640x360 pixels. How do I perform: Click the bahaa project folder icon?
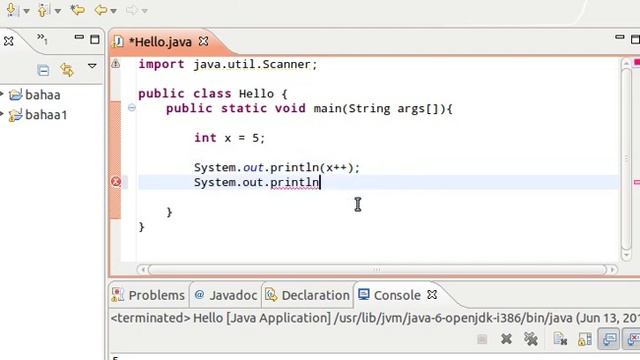16,95
